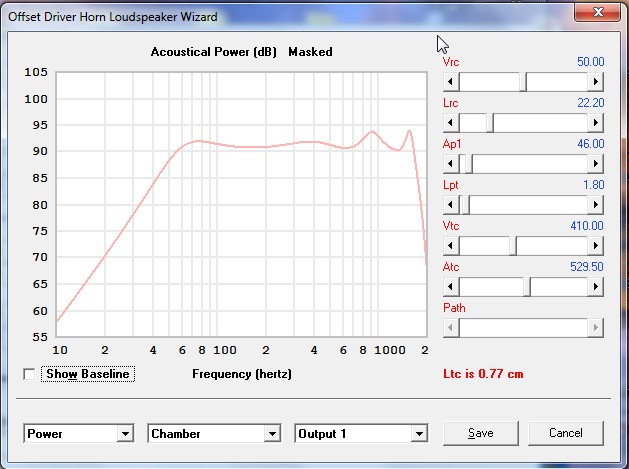Click the Vrc label
This screenshot has width=629, height=469.
(x=451, y=62)
